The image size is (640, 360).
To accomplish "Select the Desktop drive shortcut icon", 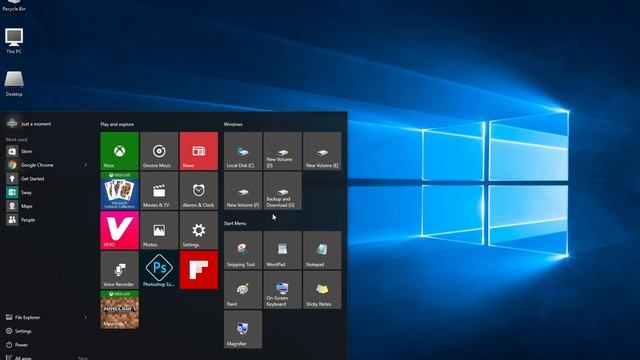I will 14,84.
